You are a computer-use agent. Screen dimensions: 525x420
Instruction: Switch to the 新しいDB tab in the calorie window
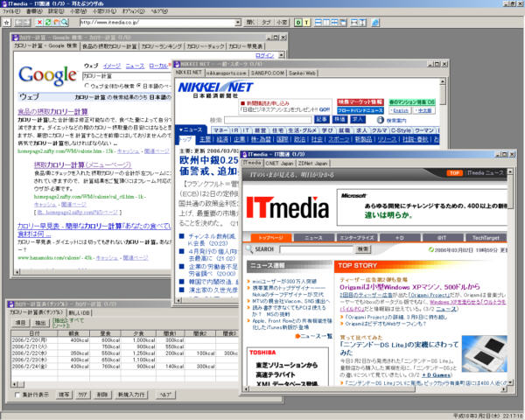(79, 313)
